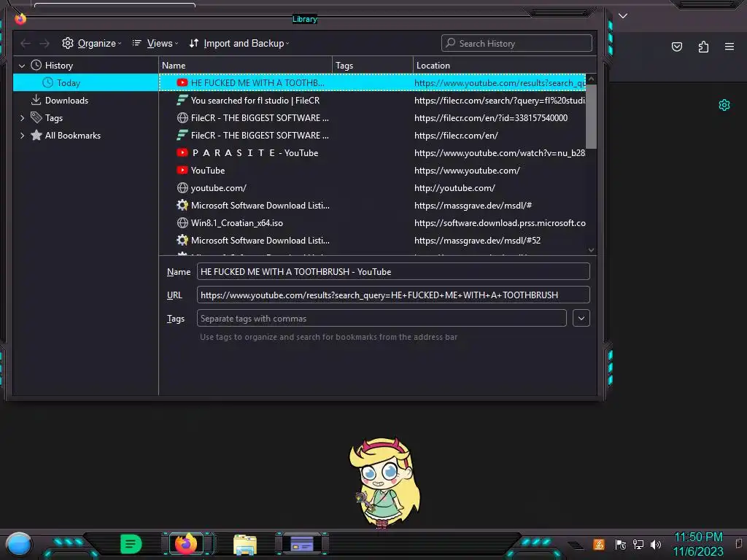
Task: Click the scroll down arrow of history list
Action: pos(591,250)
